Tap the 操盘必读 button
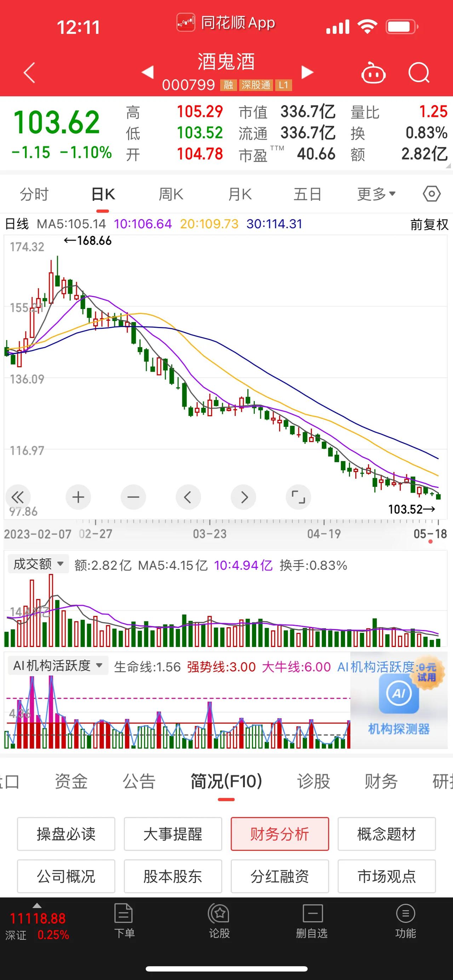Image resolution: width=453 pixels, height=980 pixels. [x=66, y=834]
